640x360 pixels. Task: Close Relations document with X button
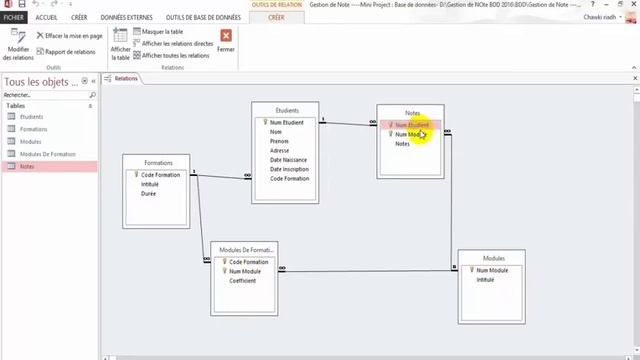point(635,78)
